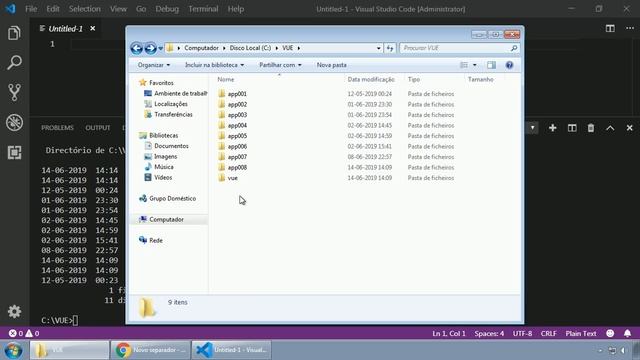Click the errors and warnings indicator
This screenshot has width=640, height=360.
tap(24, 333)
